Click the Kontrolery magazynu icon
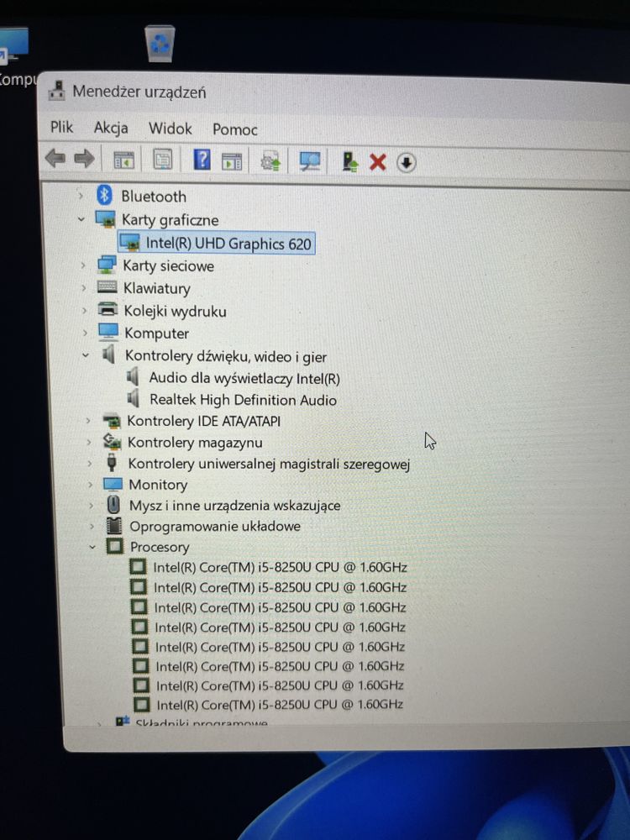630x840 pixels. click(112, 442)
